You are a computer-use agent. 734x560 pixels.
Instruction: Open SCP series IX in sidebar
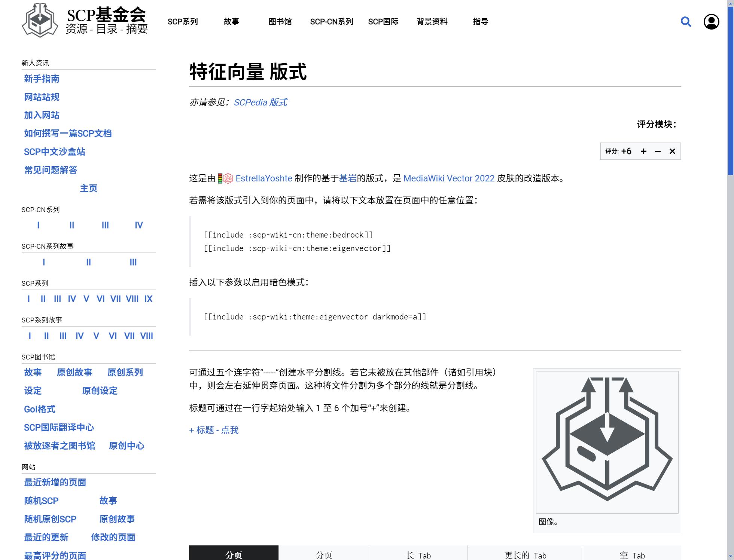coord(148,299)
